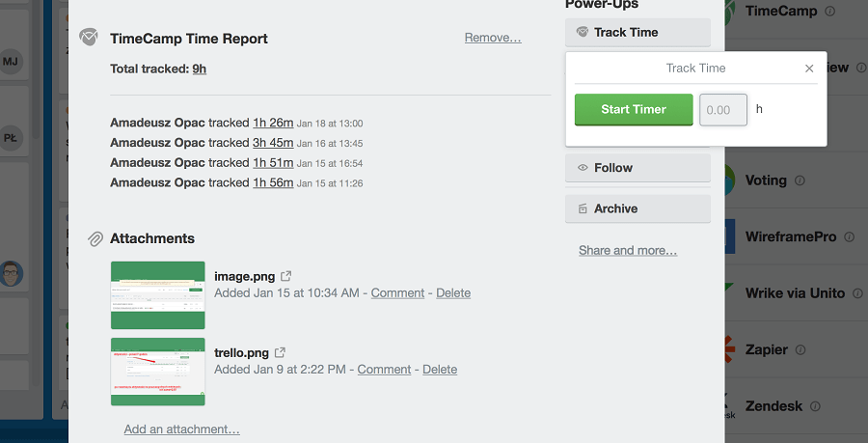Open image.png in a new window
This screenshot has height=443, width=868.
[x=286, y=276]
